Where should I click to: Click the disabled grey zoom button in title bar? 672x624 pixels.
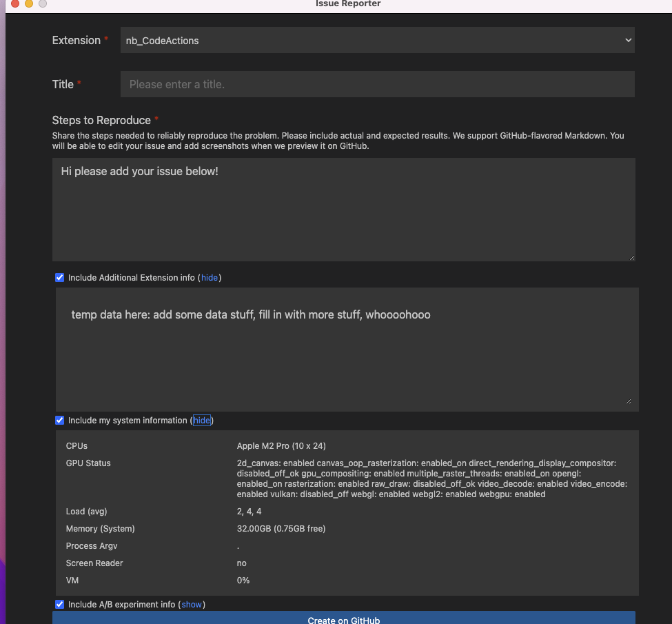43,3
